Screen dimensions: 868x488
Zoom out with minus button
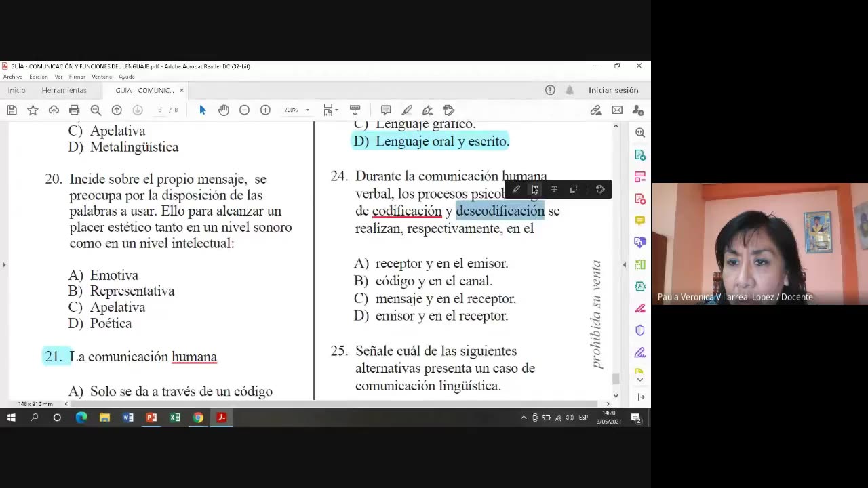(244, 110)
